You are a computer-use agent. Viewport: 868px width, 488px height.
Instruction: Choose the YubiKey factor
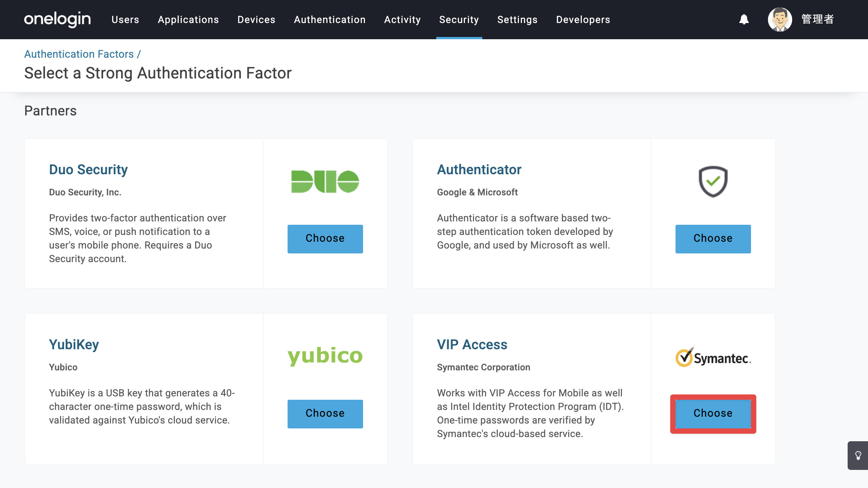tap(325, 414)
